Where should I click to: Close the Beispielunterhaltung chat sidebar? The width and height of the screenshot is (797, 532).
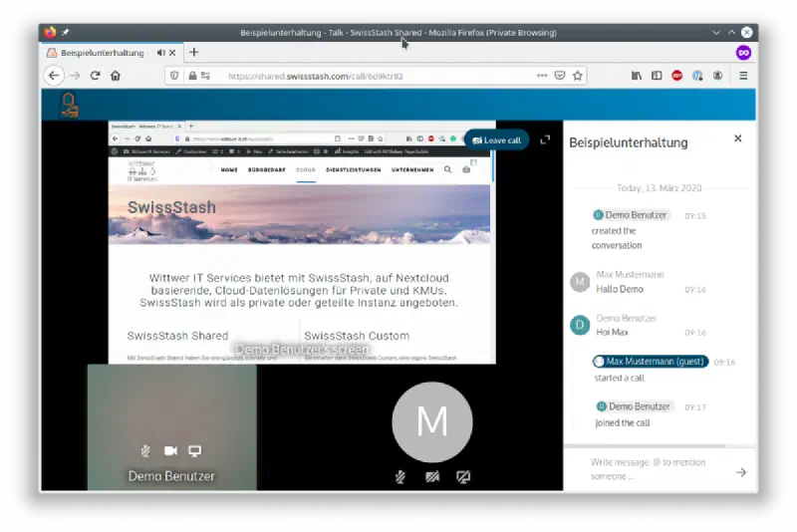(737, 138)
